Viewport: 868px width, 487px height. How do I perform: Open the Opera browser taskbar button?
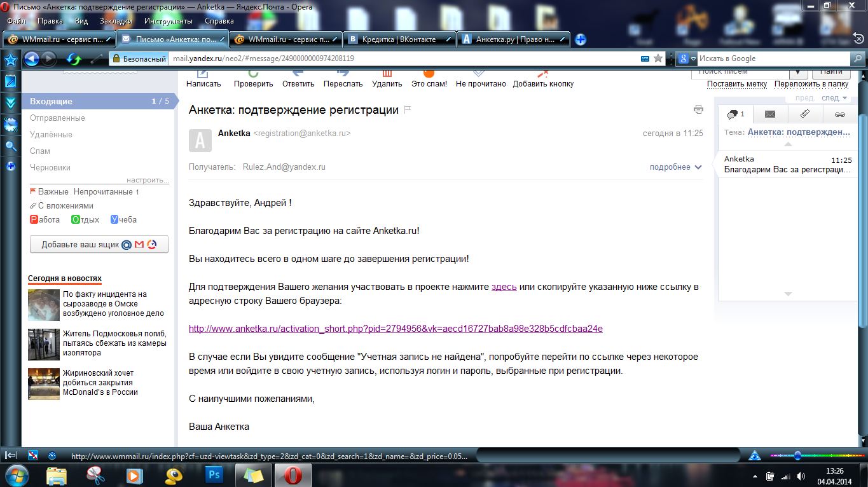pos(293,474)
